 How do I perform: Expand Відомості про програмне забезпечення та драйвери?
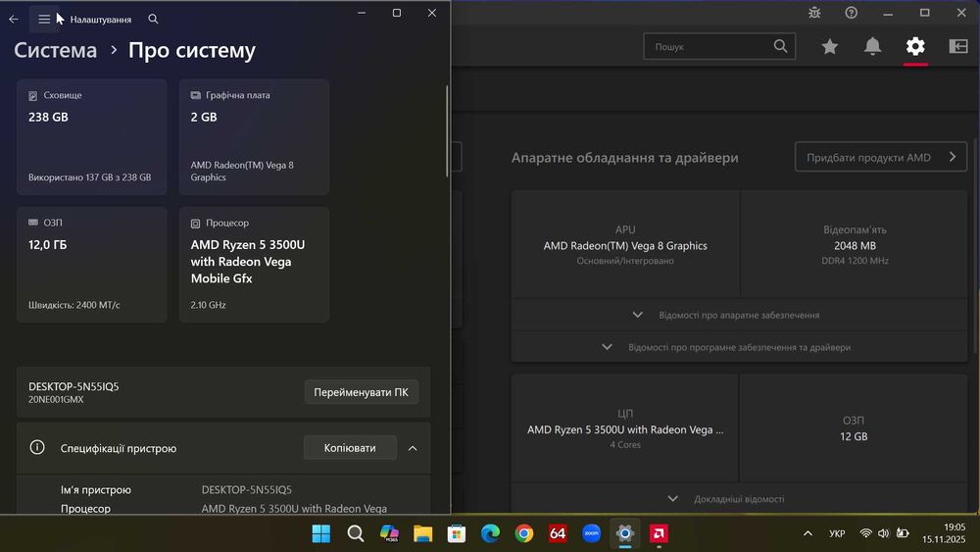(x=739, y=347)
